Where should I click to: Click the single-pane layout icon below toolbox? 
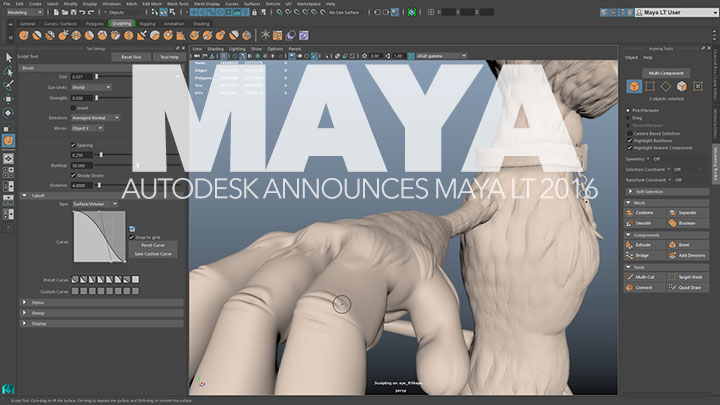point(8,158)
